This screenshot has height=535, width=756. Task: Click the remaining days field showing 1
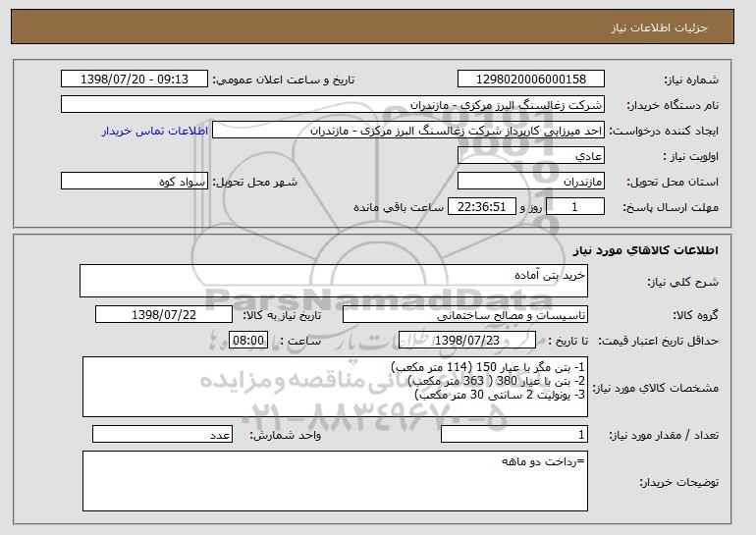pyautogui.click(x=574, y=207)
